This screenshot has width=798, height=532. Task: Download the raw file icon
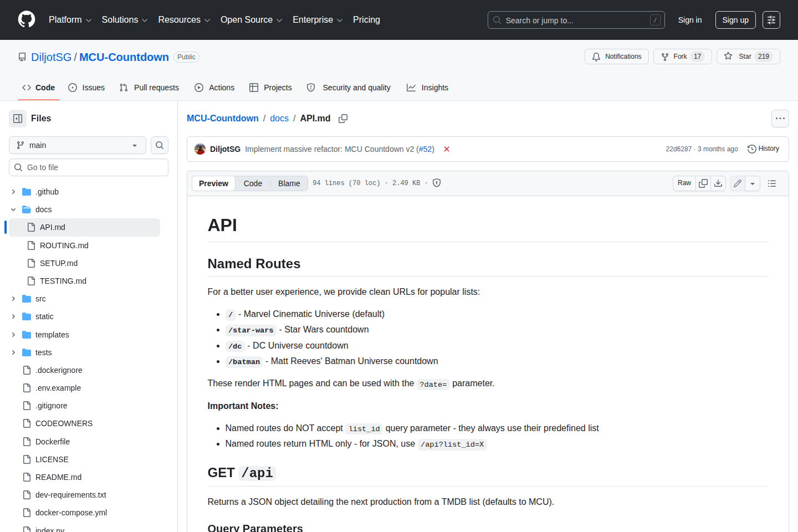tap(718, 183)
